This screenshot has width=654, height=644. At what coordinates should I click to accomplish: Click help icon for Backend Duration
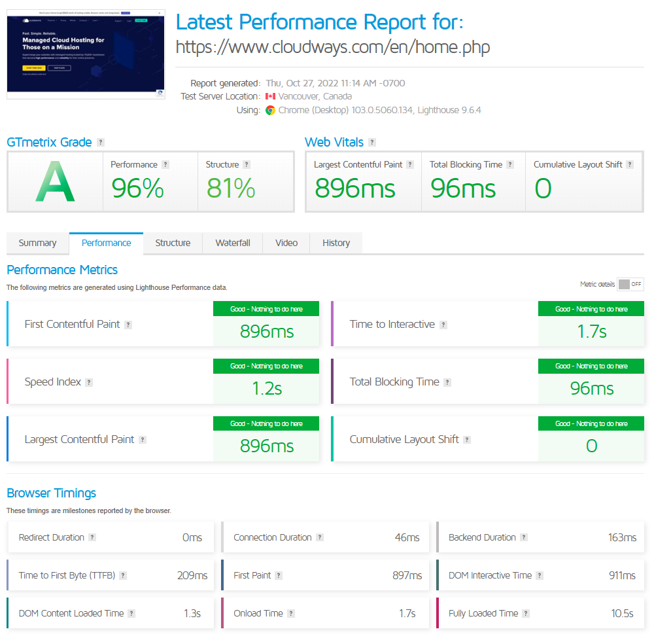point(524,538)
